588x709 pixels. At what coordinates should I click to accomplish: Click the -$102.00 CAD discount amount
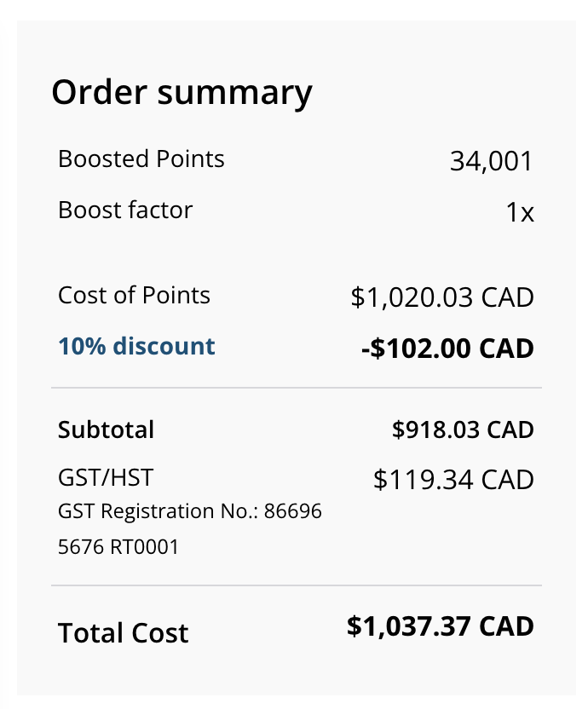[447, 349]
